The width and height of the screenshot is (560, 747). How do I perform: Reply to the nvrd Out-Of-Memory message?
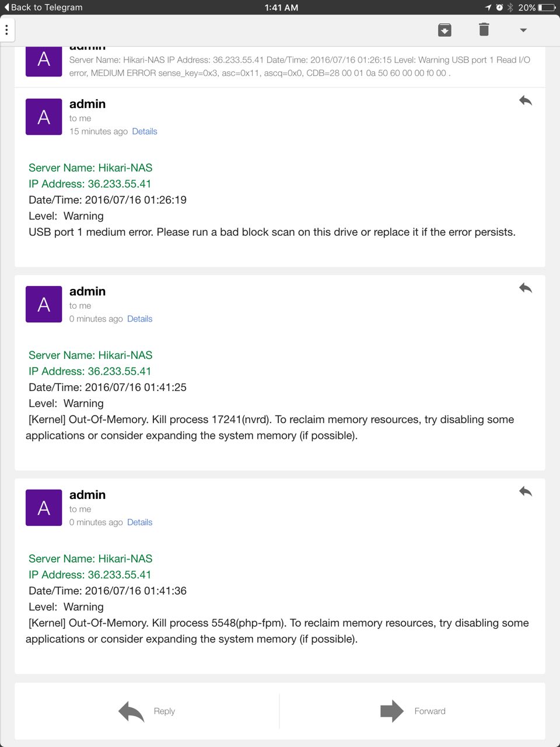pyautogui.click(x=525, y=288)
